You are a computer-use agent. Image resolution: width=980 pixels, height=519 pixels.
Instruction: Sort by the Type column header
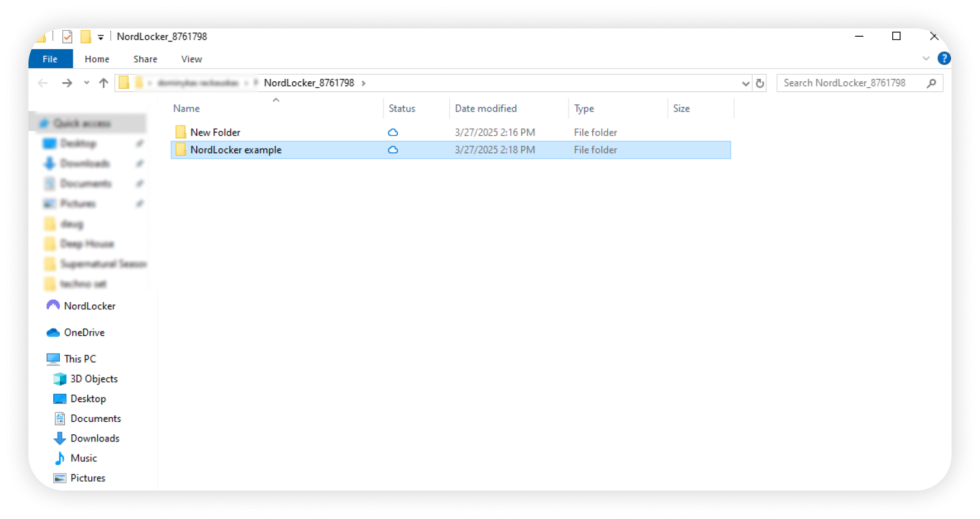click(584, 108)
